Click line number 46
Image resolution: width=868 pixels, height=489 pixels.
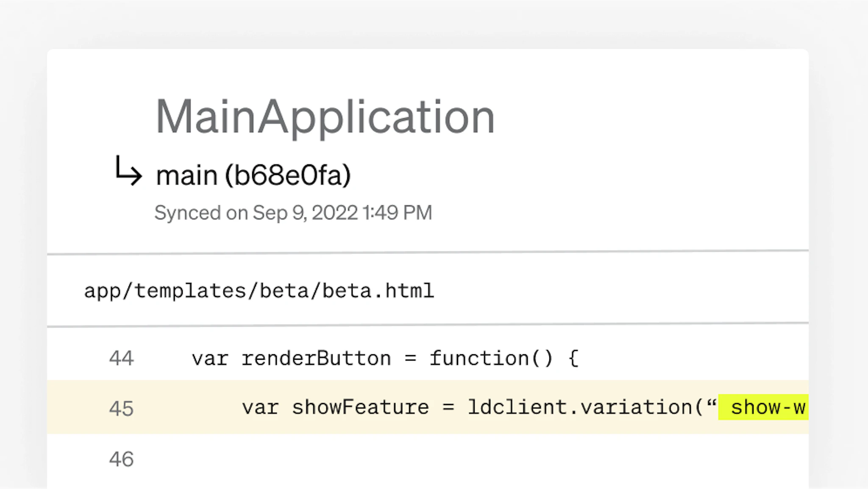(x=121, y=459)
